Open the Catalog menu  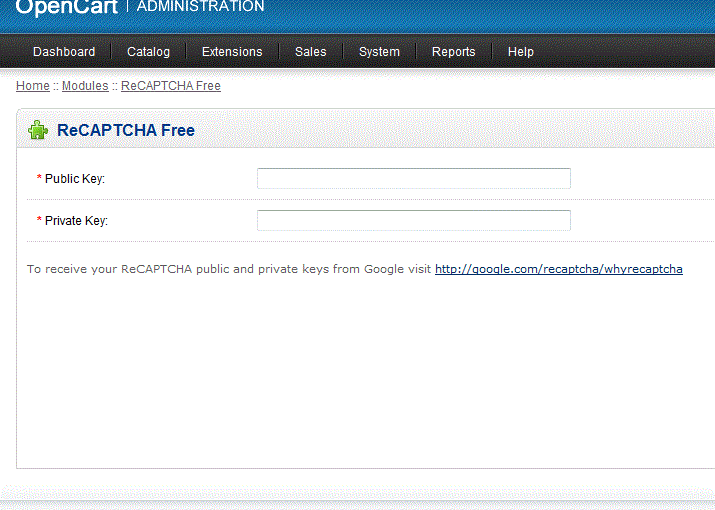148,52
